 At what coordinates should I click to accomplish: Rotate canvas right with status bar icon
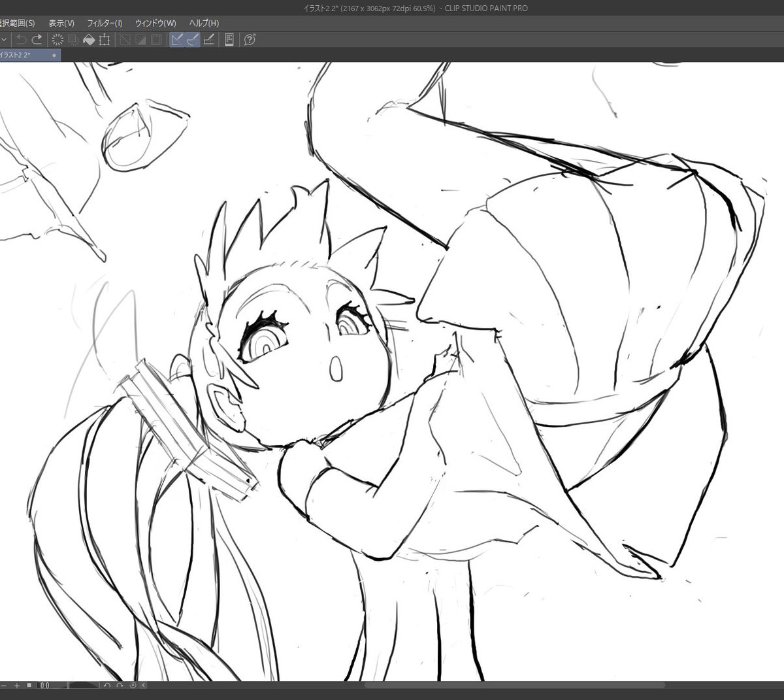pos(120,686)
